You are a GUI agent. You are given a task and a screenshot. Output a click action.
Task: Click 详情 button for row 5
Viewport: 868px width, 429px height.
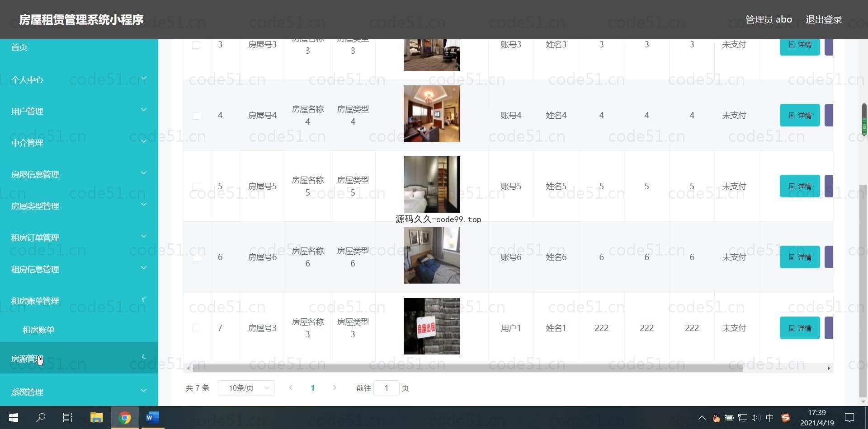800,186
